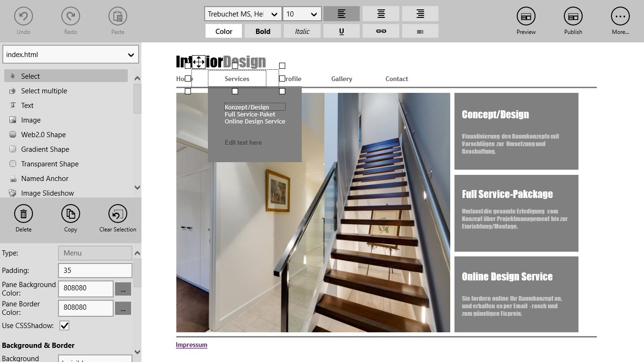Choose the Image Slideshow tool

(x=47, y=193)
